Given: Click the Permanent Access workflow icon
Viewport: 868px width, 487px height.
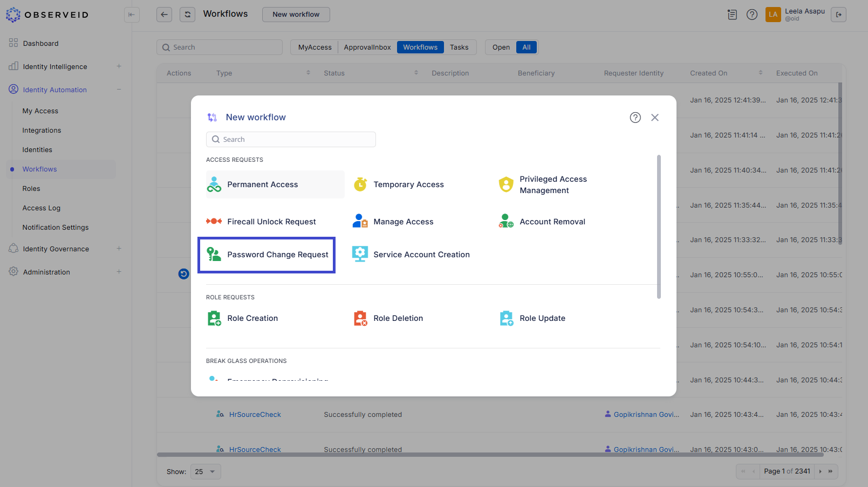Looking at the screenshot, I should click(x=214, y=184).
